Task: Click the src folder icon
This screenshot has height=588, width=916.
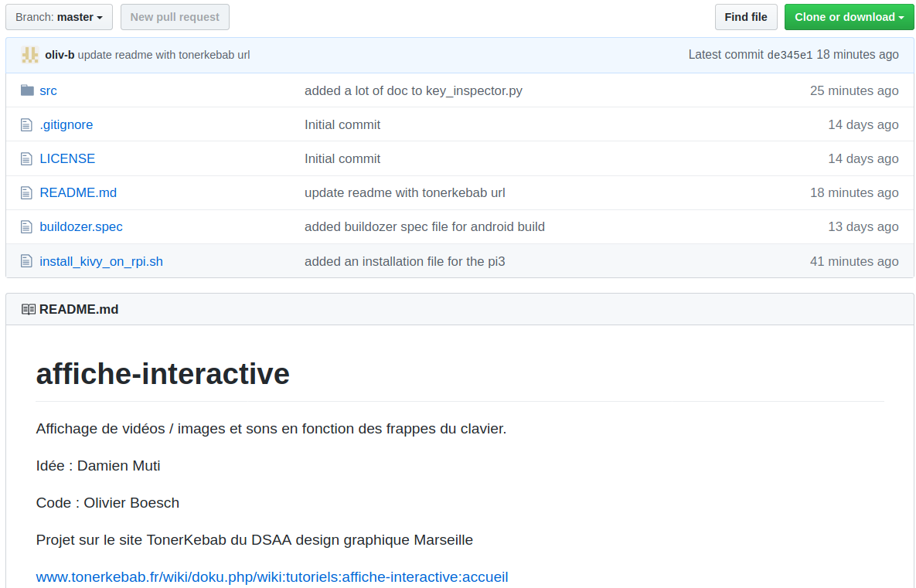Action: pos(27,90)
